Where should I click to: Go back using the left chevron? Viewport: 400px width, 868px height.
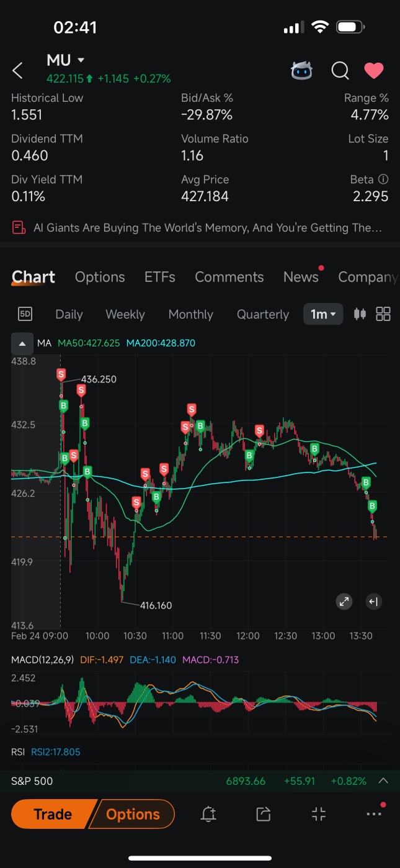18,71
